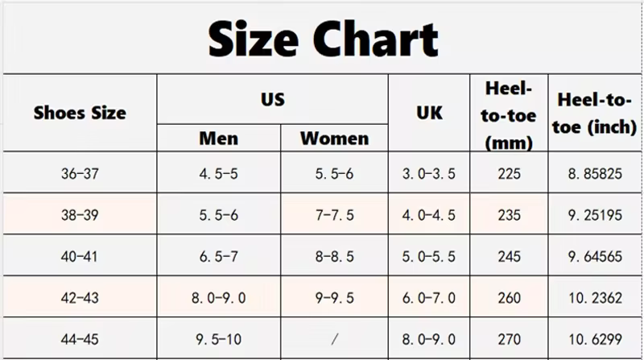Select the Heel-to-toe (inch) header

click(597, 113)
